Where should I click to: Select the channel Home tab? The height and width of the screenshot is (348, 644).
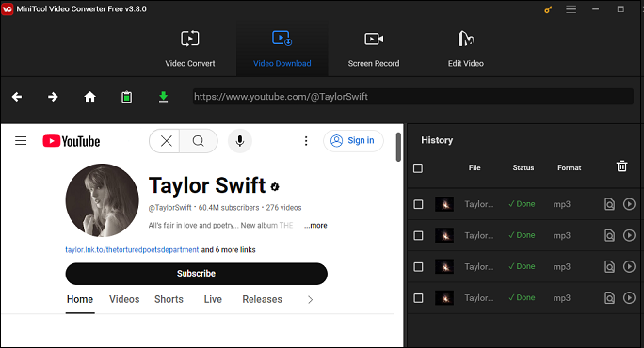80,300
